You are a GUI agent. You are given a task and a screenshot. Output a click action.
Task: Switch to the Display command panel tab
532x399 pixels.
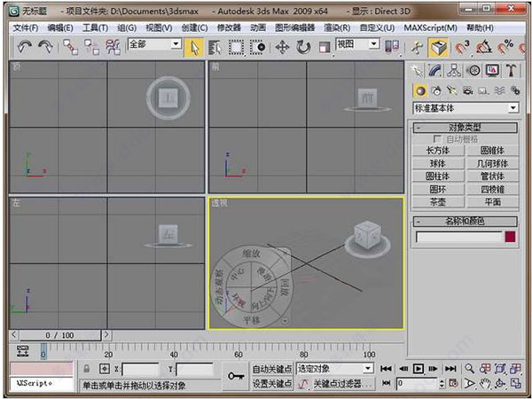point(492,71)
